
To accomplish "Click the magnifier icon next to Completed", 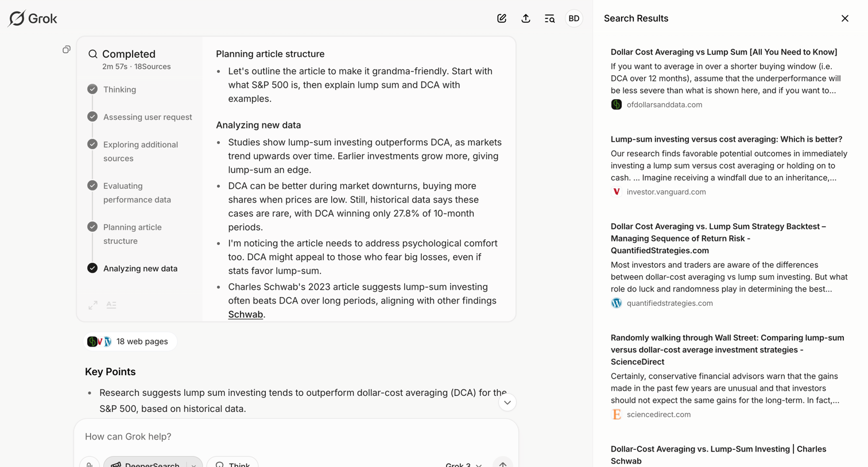I will click(x=93, y=54).
